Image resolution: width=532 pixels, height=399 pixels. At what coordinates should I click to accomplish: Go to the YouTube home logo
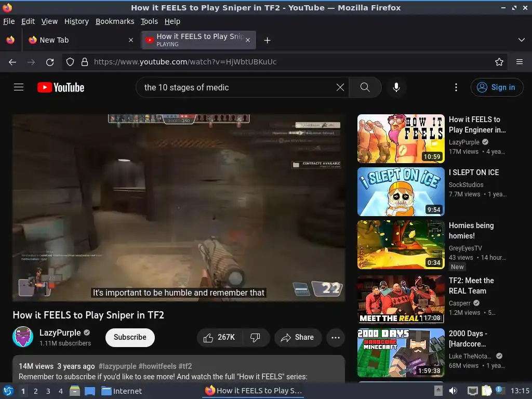(x=61, y=87)
